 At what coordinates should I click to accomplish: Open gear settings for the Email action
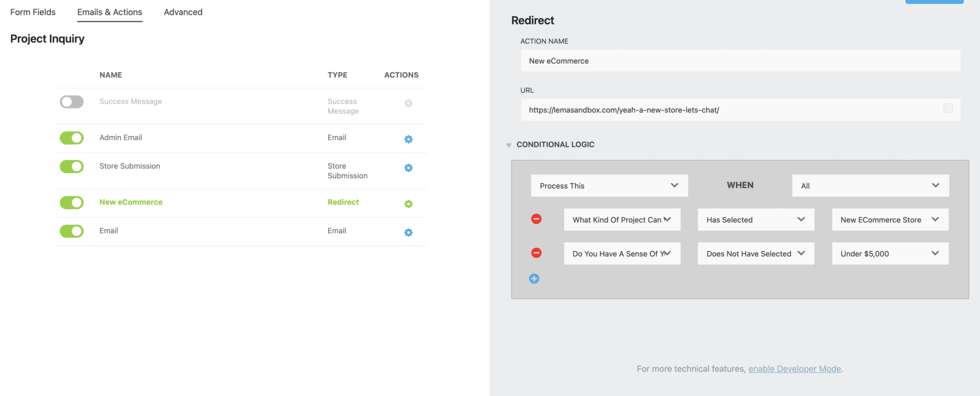coord(408,232)
